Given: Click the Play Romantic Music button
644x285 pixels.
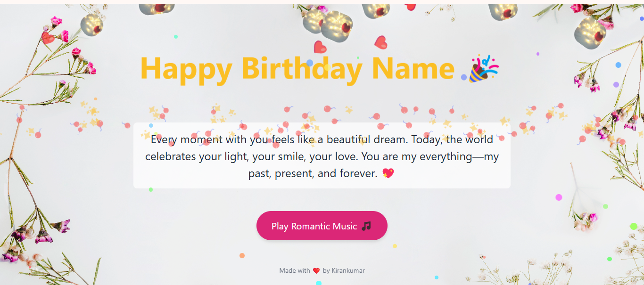Looking at the screenshot, I should click(x=322, y=226).
